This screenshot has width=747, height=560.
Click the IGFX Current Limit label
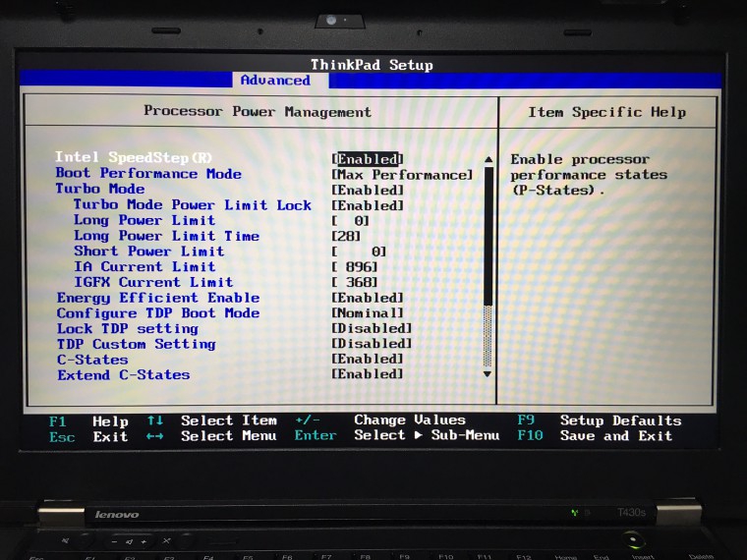pyautogui.click(x=153, y=282)
